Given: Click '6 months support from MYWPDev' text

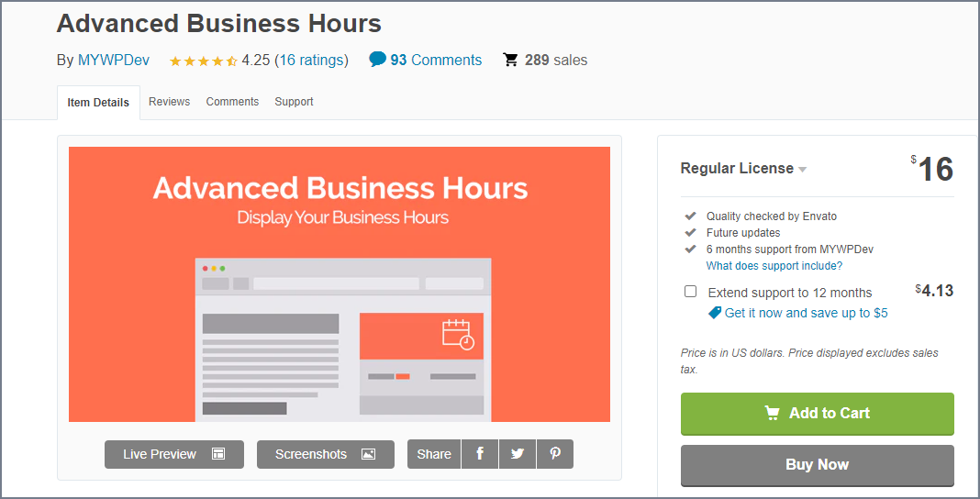Looking at the screenshot, I should tap(790, 249).
